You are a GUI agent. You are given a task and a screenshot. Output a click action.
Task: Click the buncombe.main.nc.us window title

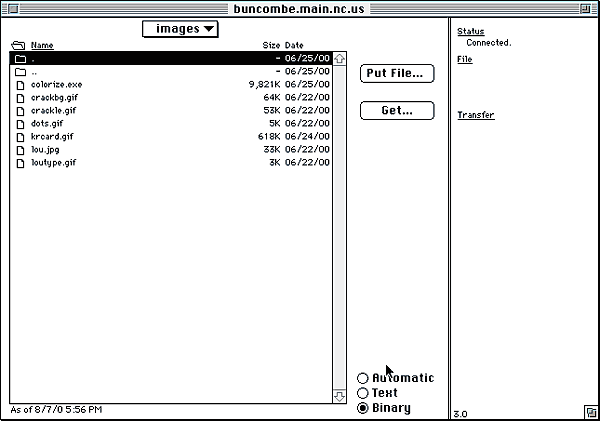[x=299, y=9]
